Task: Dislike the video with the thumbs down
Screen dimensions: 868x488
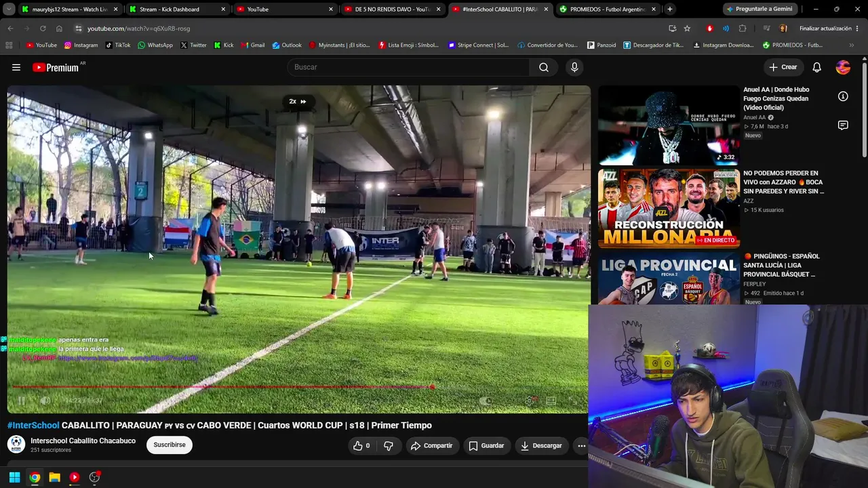Action: tap(388, 445)
